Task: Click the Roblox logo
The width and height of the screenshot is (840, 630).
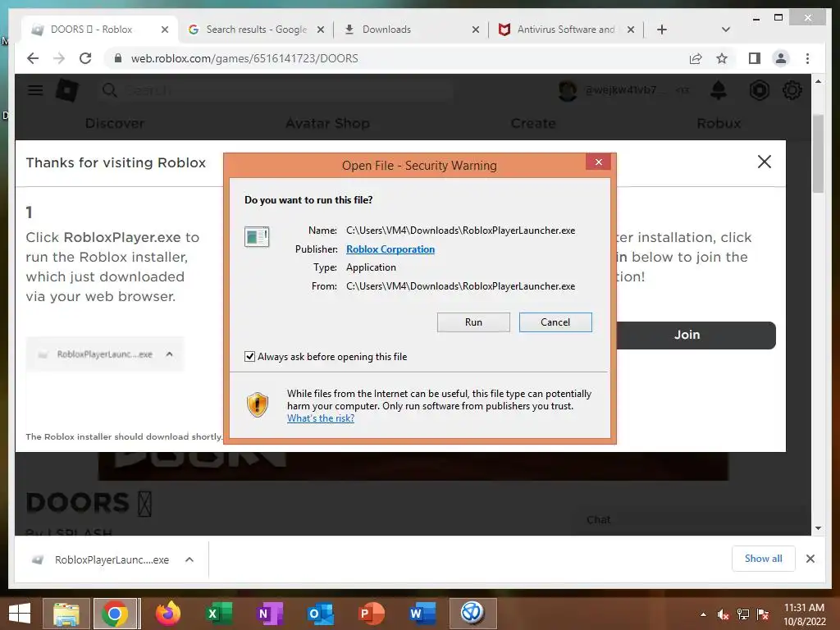Action: [67, 90]
